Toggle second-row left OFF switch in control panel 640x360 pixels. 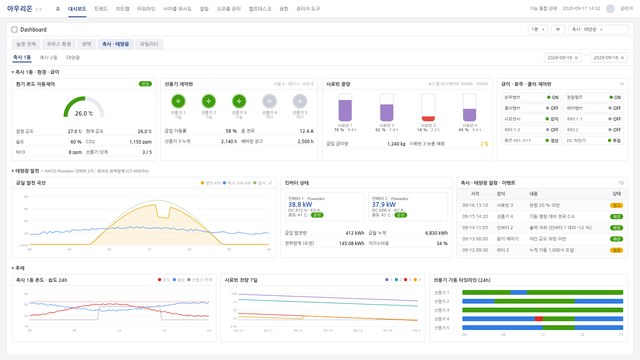pos(553,108)
